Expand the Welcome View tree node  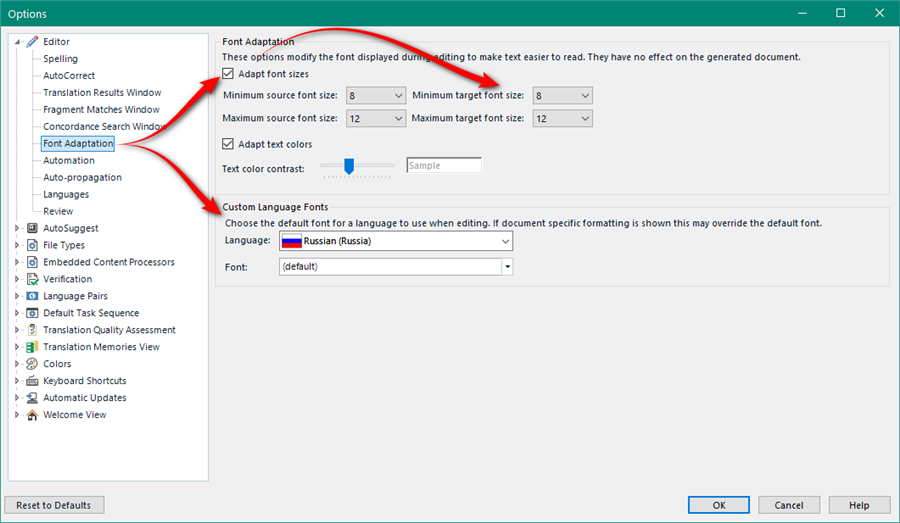[17, 414]
